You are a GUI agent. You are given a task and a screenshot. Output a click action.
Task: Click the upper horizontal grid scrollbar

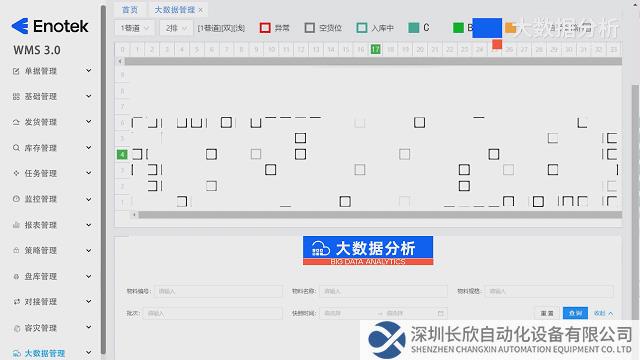click(373, 61)
